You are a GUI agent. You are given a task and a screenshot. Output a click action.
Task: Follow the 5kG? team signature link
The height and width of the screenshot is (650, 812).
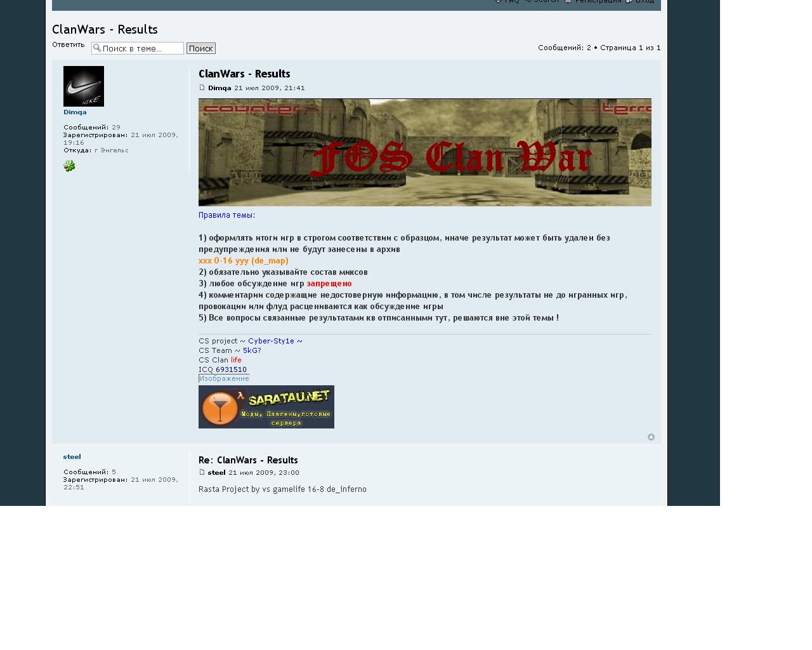pyautogui.click(x=252, y=350)
